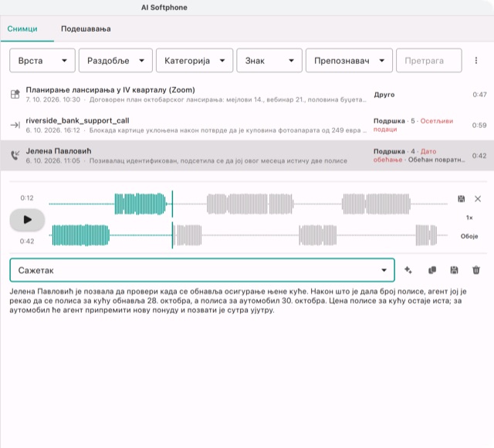494x448 pixels.
Task: Expand the Врста filter dropdown
Action: click(42, 60)
